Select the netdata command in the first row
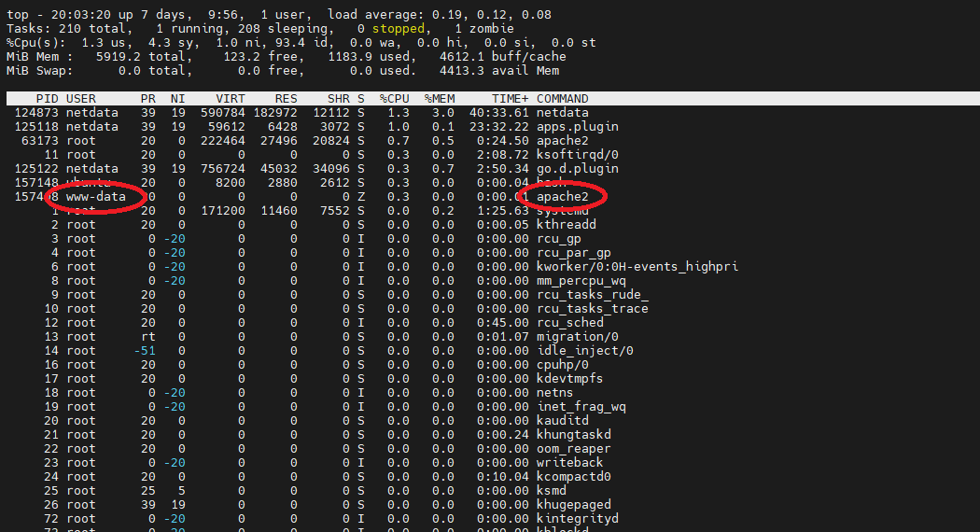The width and height of the screenshot is (980, 532). click(562, 113)
